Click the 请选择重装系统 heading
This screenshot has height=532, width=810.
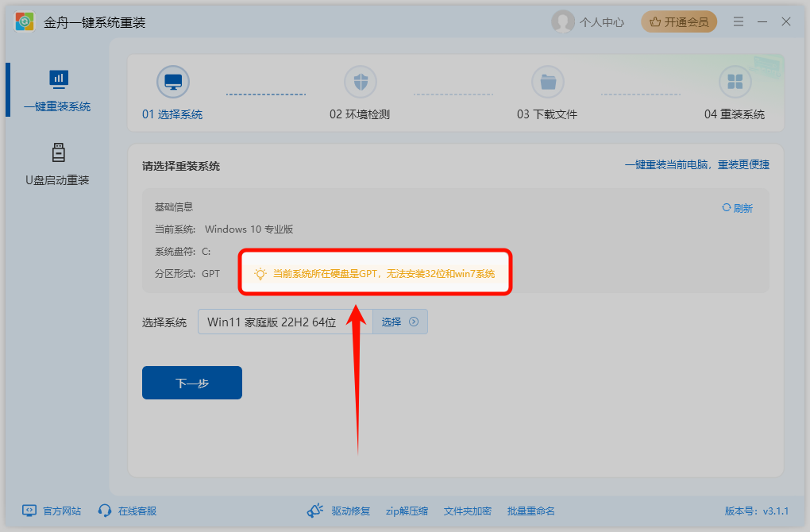tap(181, 166)
